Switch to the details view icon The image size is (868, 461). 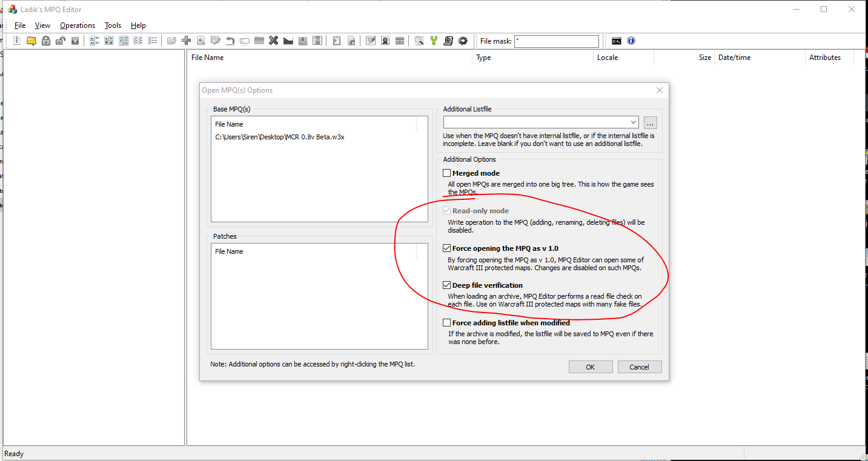pos(153,41)
